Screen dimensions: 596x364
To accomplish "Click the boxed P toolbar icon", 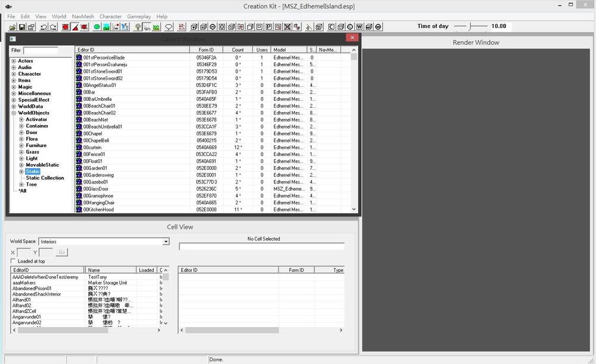I will pos(269,27).
